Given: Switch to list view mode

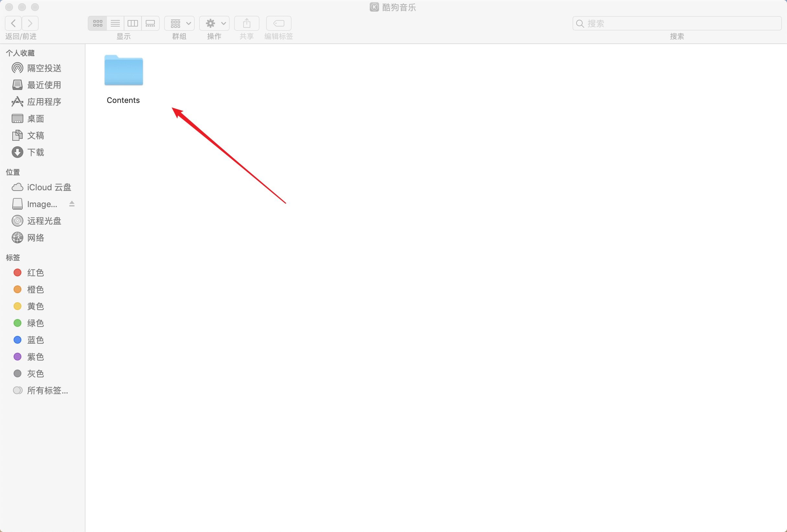Looking at the screenshot, I should pos(115,23).
